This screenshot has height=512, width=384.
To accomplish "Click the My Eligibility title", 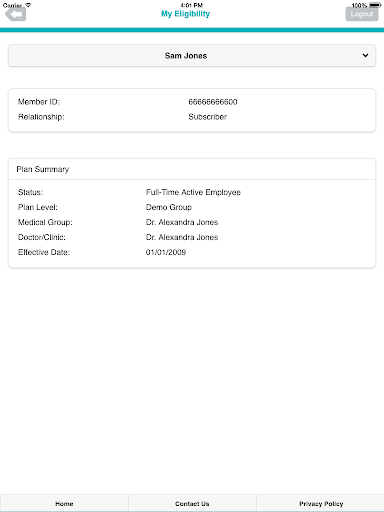I will pyautogui.click(x=185, y=14).
